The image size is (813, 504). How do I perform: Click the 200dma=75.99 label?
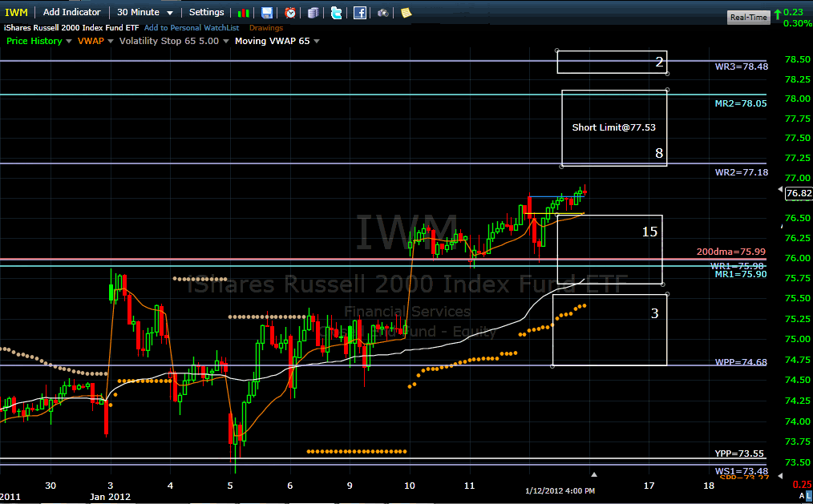point(730,252)
